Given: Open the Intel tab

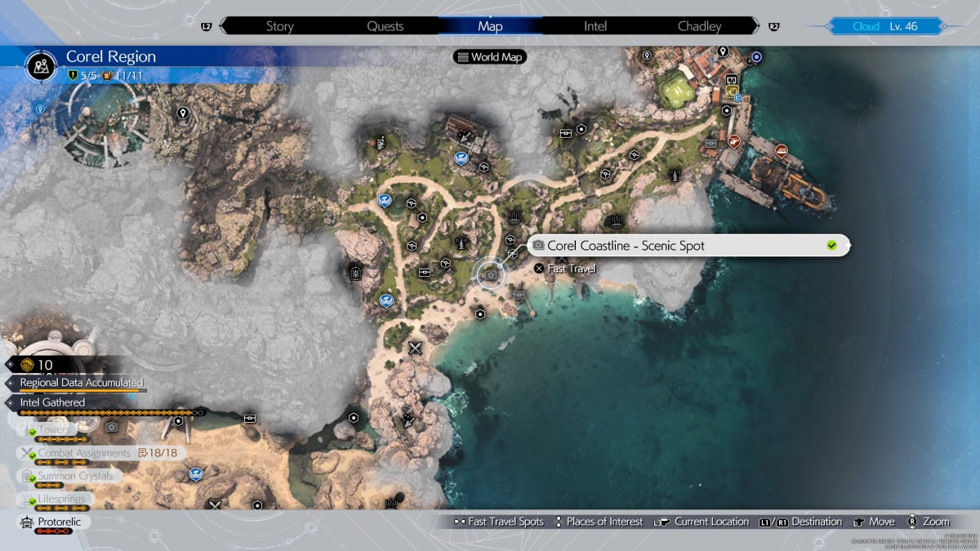Looking at the screenshot, I should [595, 26].
